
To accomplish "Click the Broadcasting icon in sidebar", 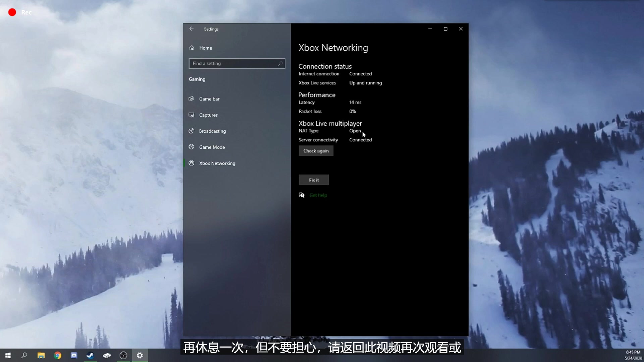I will tap(192, 131).
